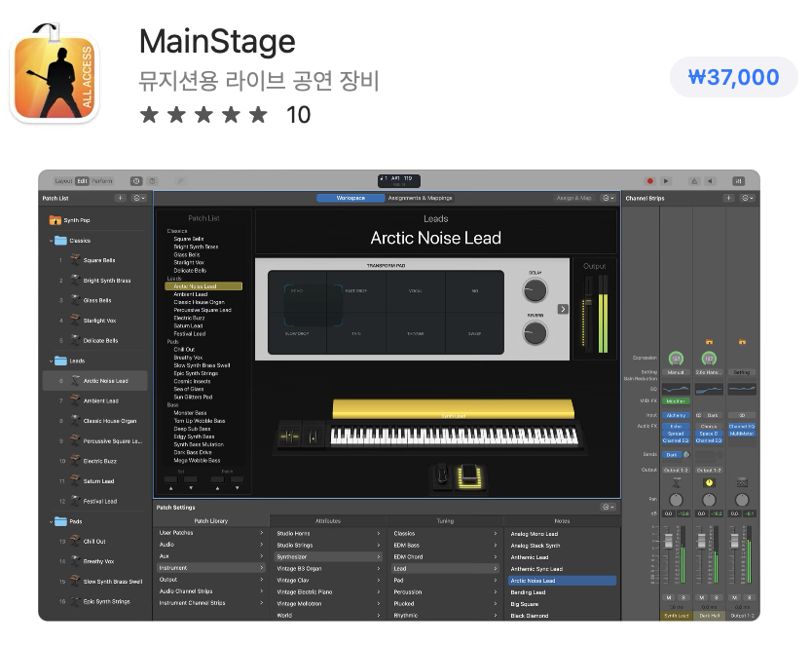
Task: Toggle the Echo audio effect slot
Action: (x=676, y=427)
